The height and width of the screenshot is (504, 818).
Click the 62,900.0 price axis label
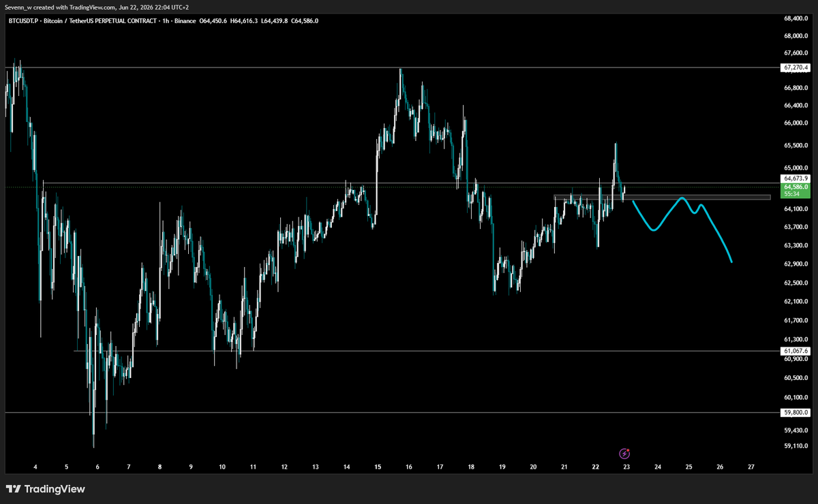(x=796, y=264)
